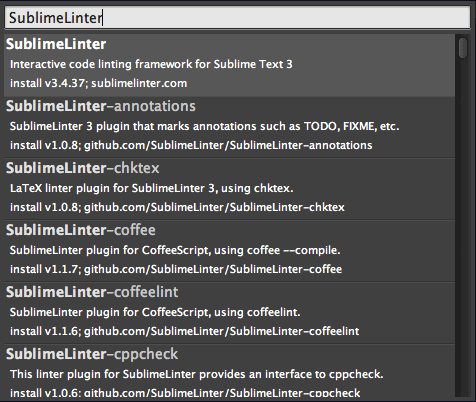Screen dimensions: 476x402
Task: Click the install v1.1.7 SublimeLinter-coffee line
Action: [x=176, y=269]
